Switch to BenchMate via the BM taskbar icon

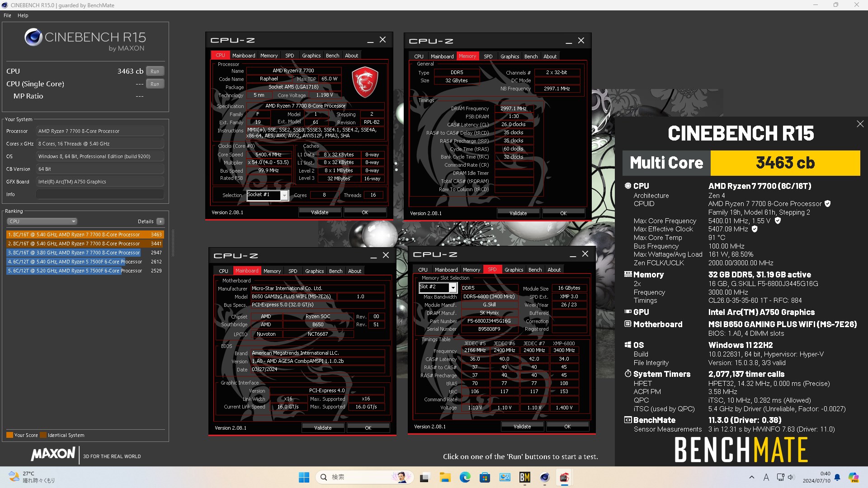(x=524, y=477)
